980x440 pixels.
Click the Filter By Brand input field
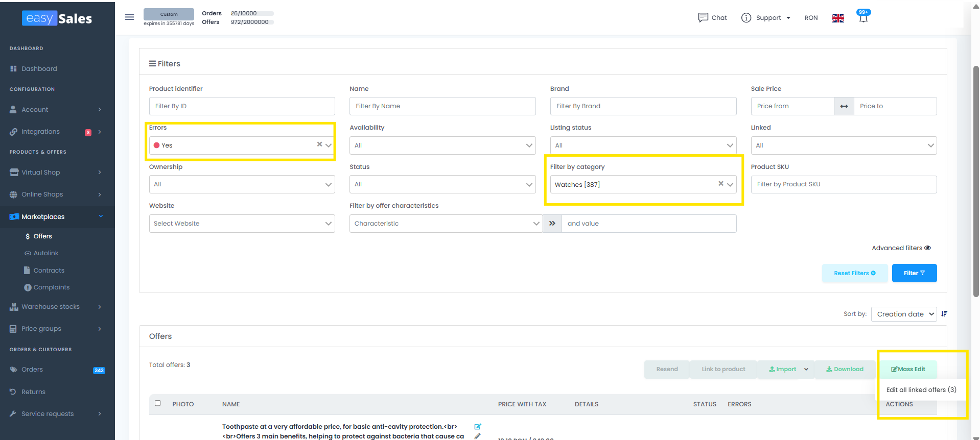(643, 106)
